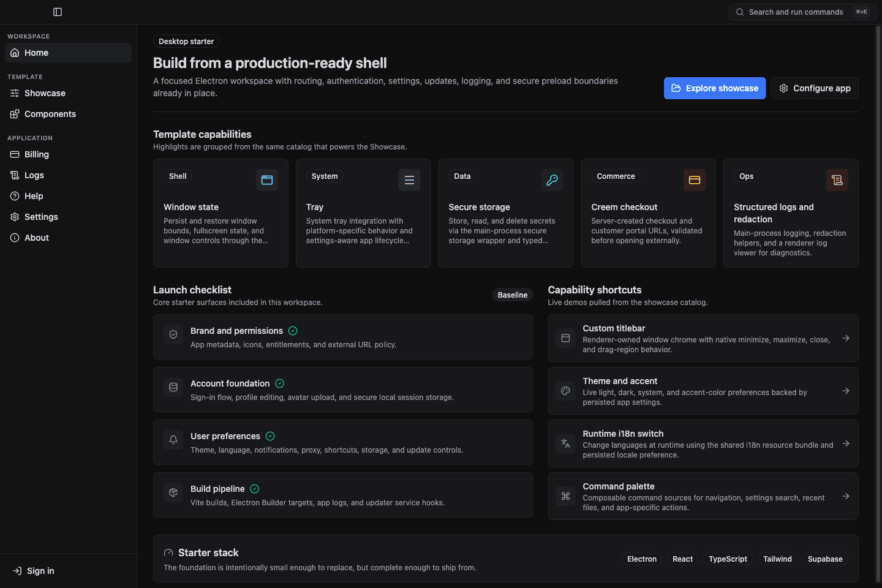This screenshot has height=588, width=882.
Task: Click the Explore showcase button
Action: coord(715,88)
